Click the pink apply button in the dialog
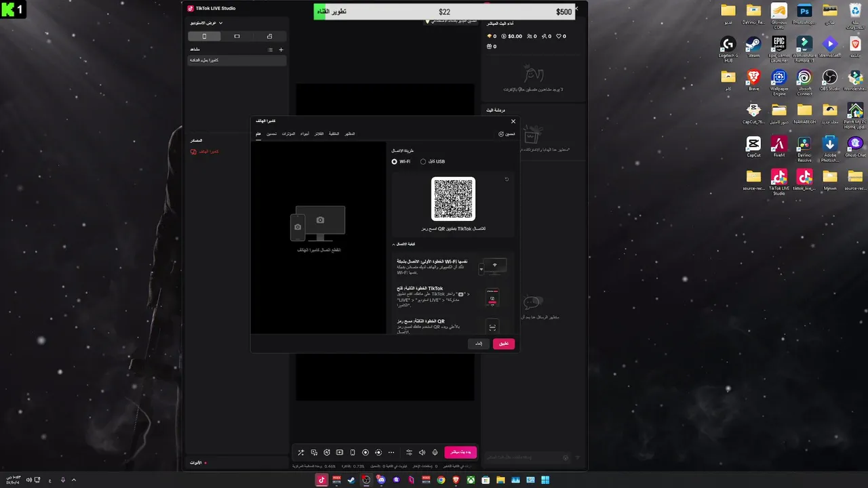Image resolution: width=868 pixels, height=488 pixels. click(x=504, y=344)
